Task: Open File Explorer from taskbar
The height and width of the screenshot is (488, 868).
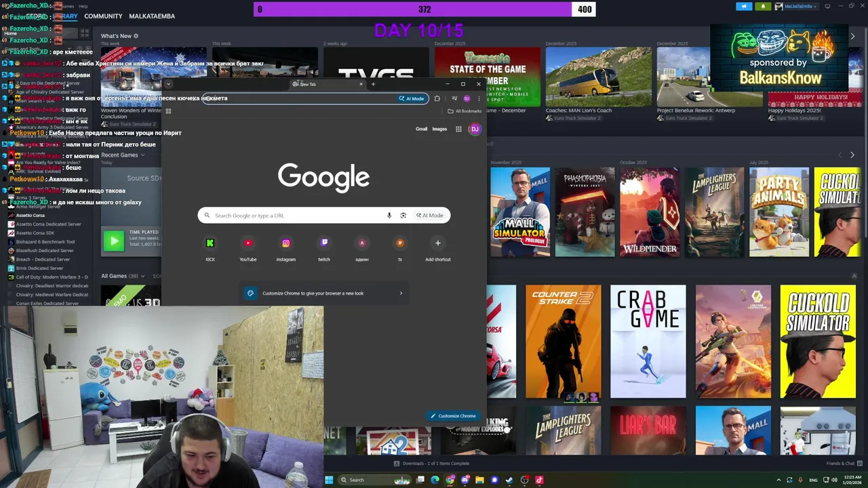Action: pyautogui.click(x=479, y=480)
